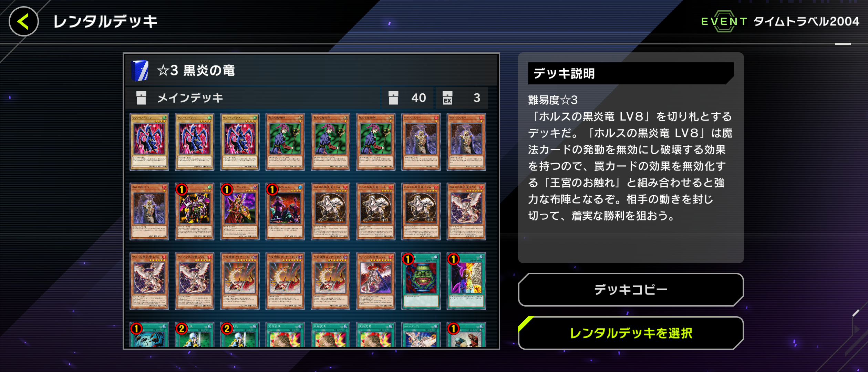Go back using the yellow arrow button
Viewport: 868px width, 372px height.
click(23, 21)
